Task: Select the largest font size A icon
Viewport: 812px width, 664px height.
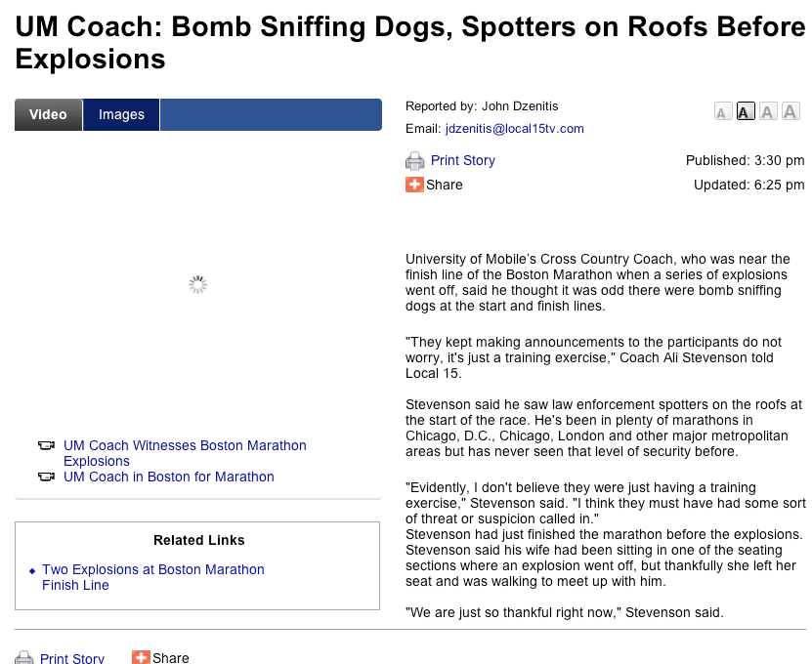Action: (x=791, y=111)
